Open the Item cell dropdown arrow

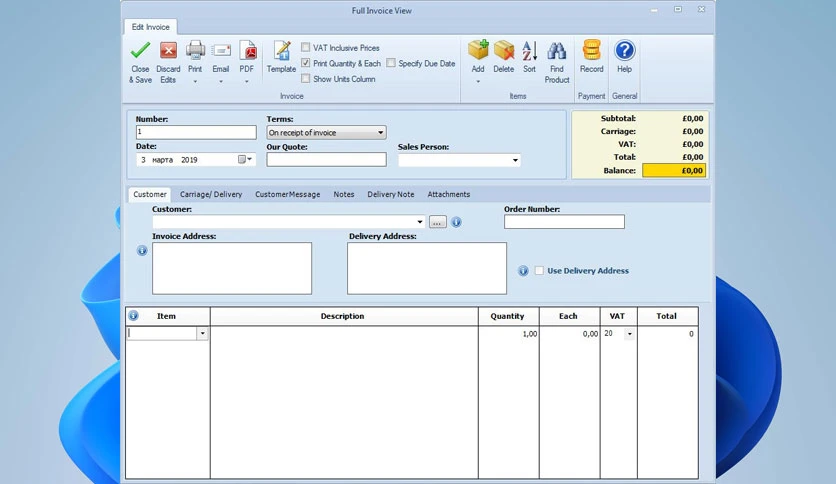pyautogui.click(x=202, y=334)
